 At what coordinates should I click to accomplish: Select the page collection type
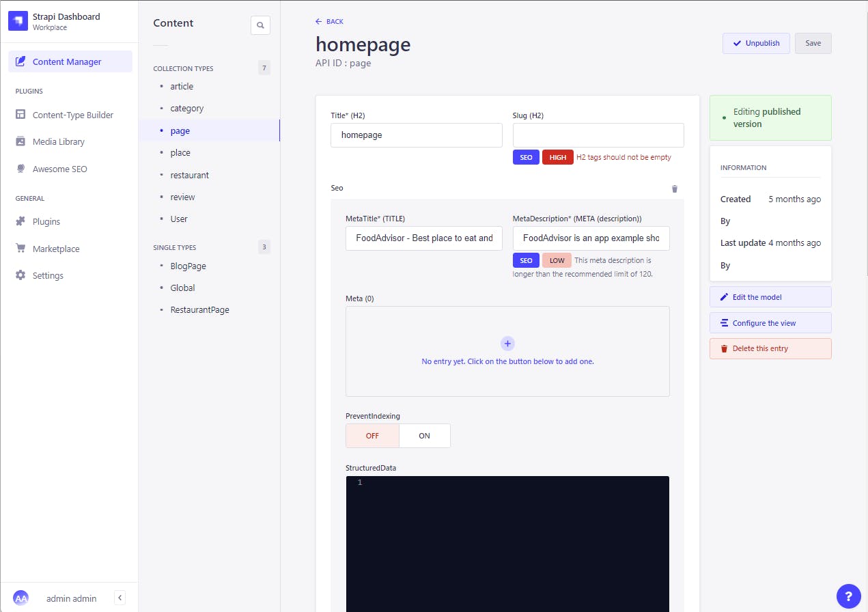pos(180,130)
